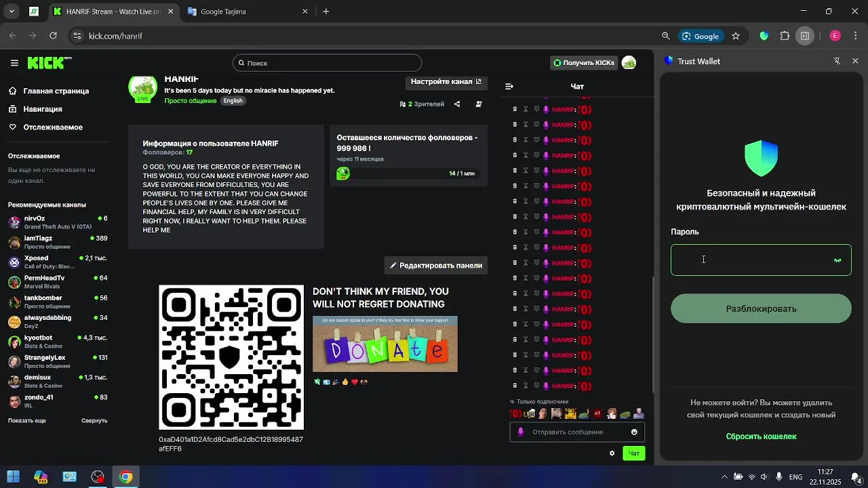Open Chrome extensions puzzle menu
868x488 pixels.
tap(785, 36)
